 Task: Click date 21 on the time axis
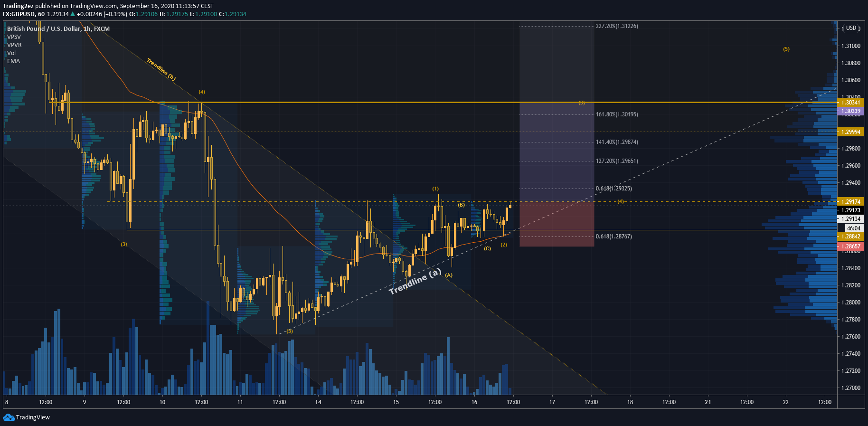(x=708, y=402)
